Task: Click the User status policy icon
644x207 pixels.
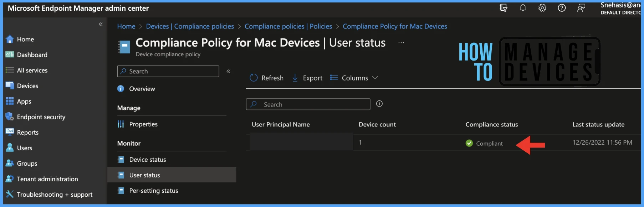Action: click(x=121, y=175)
